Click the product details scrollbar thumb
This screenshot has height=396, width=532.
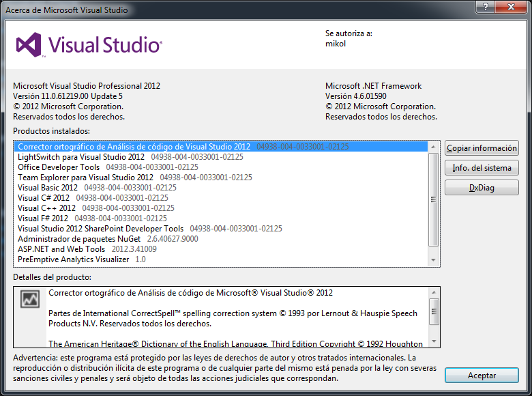[434, 311]
